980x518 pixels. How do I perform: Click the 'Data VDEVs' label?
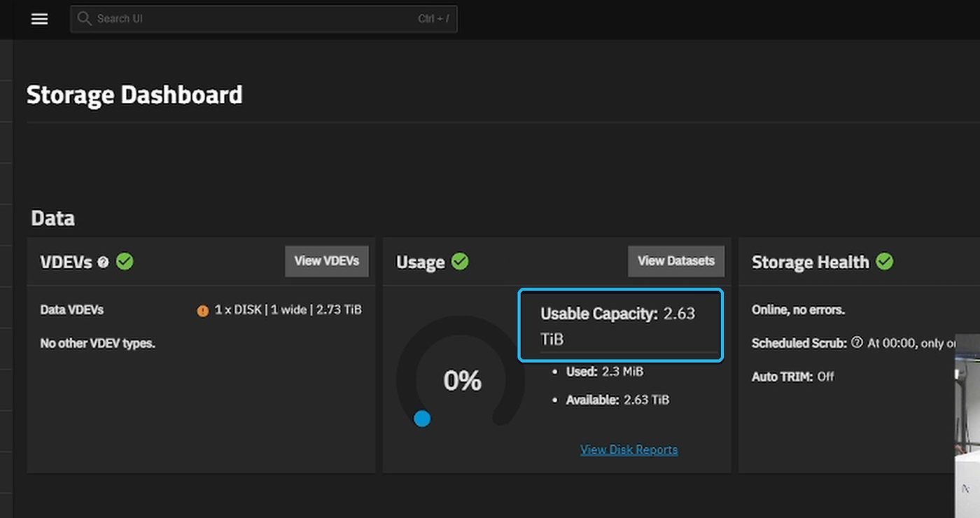(x=72, y=309)
